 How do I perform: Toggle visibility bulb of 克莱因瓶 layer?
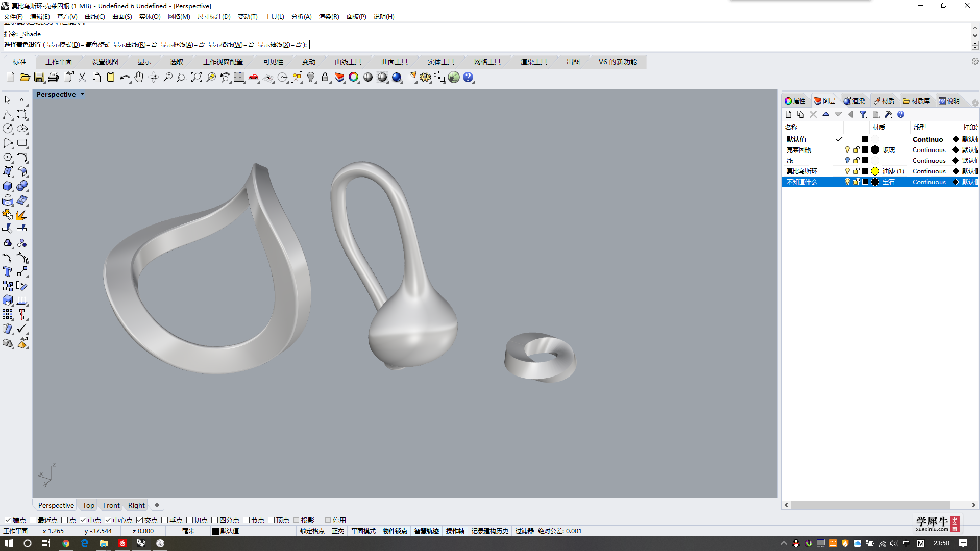[x=847, y=150]
